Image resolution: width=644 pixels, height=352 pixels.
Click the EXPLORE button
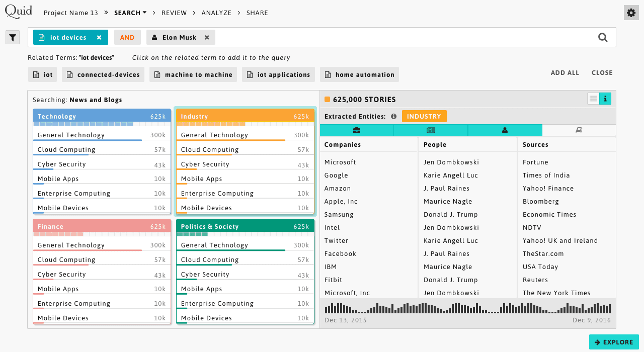614,342
